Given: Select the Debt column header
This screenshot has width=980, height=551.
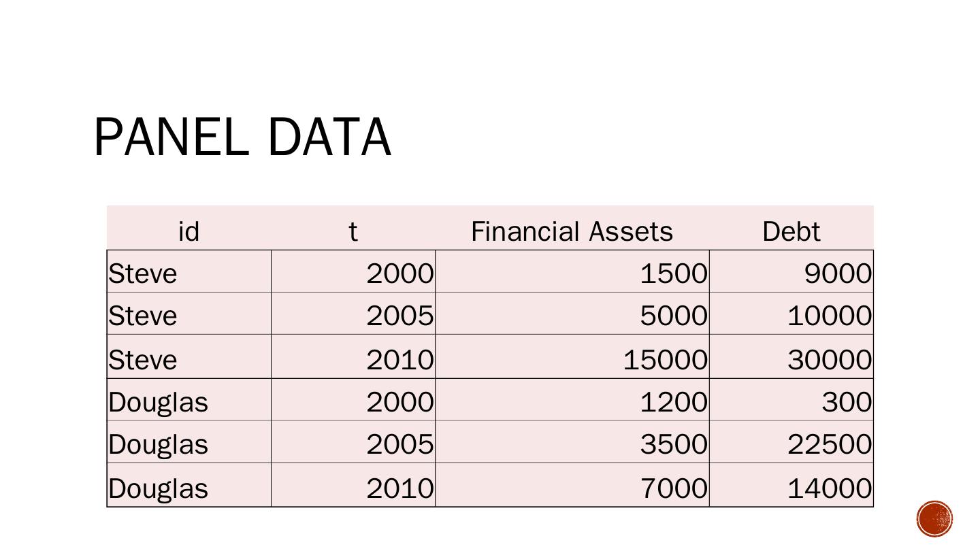Looking at the screenshot, I should click(x=791, y=231).
